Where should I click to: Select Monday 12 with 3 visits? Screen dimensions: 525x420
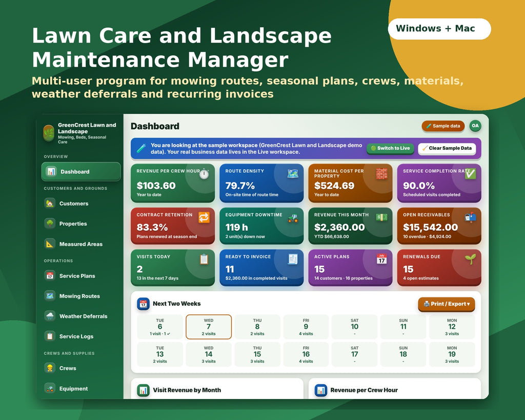coord(452,327)
